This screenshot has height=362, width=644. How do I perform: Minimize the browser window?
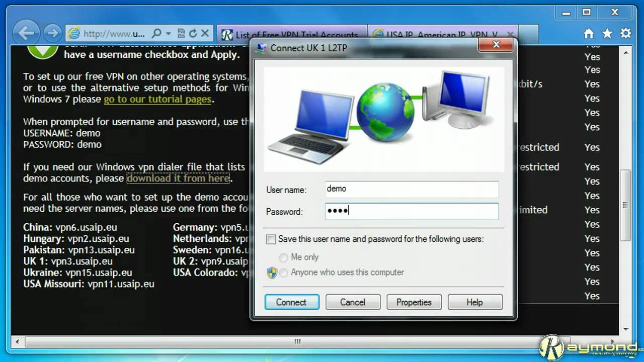(x=568, y=12)
